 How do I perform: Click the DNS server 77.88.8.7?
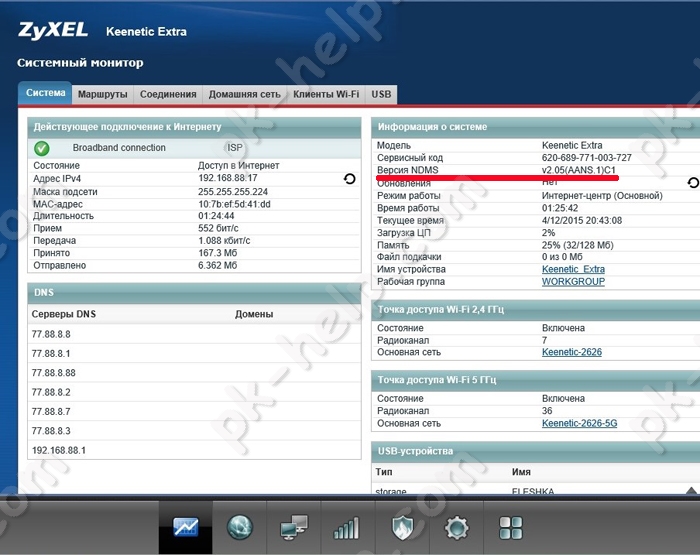click(51, 411)
